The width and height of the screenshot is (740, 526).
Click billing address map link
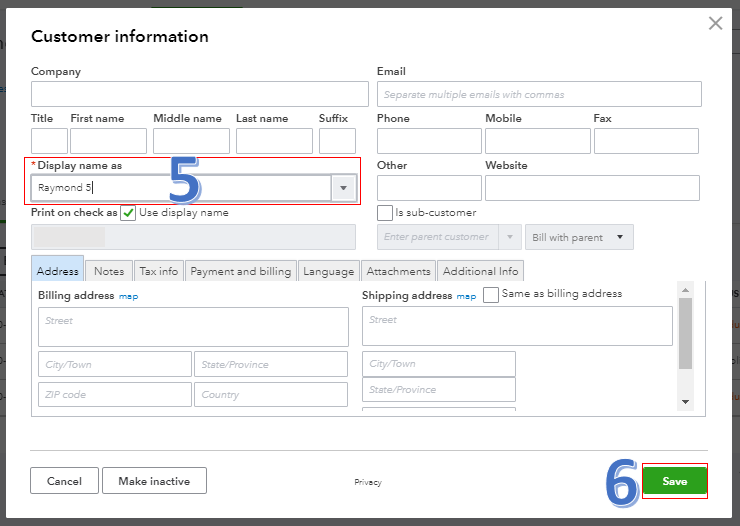pos(128,297)
